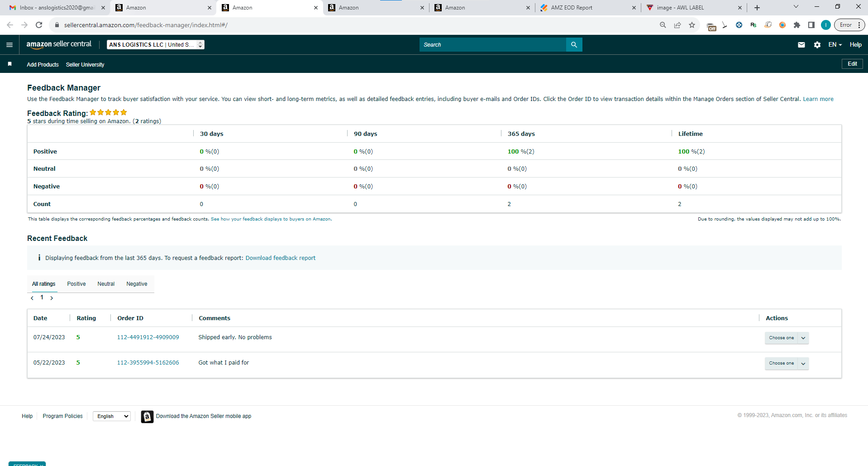Click the amazon seller central logo
868x466 pixels.
[x=59, y=44]
